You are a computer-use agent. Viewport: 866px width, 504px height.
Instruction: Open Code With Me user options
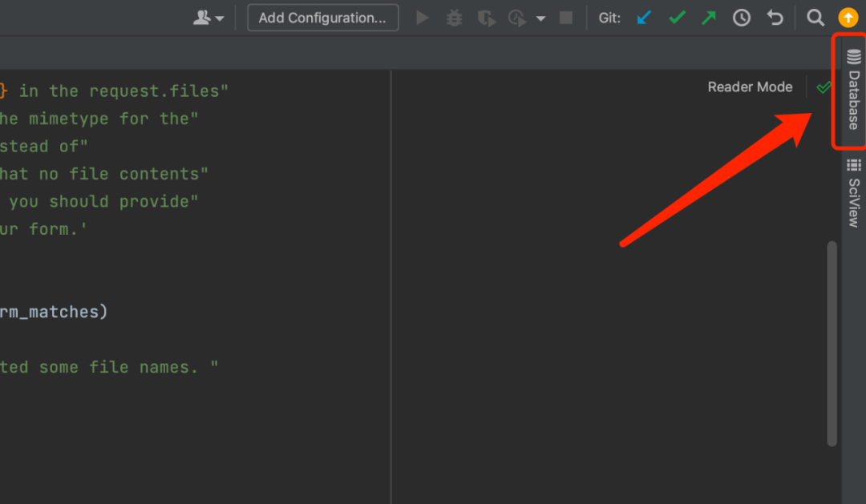pos(203,17)
